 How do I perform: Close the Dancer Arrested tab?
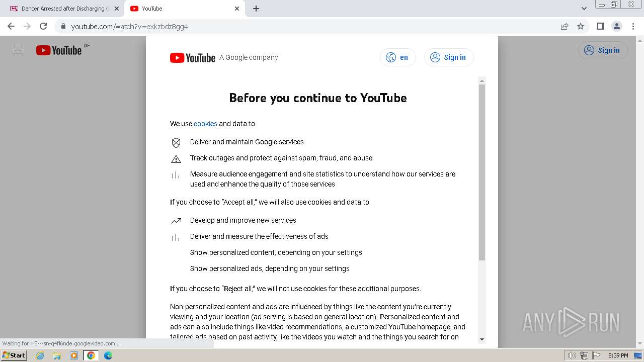click(x=116, y=9)
